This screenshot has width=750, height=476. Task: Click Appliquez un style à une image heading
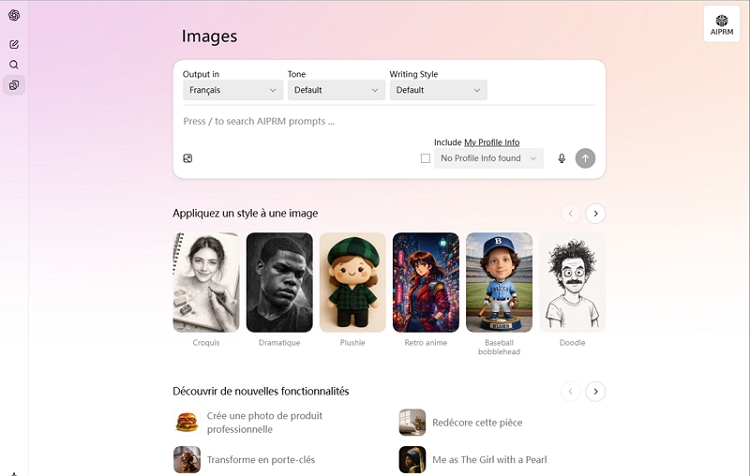click(245, 213)
